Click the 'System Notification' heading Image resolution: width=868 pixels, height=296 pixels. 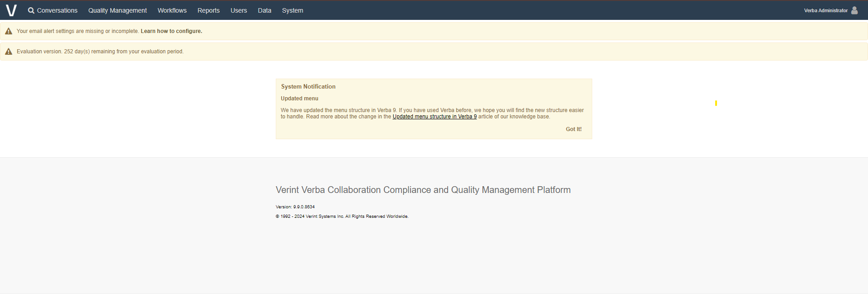[308, 87]
